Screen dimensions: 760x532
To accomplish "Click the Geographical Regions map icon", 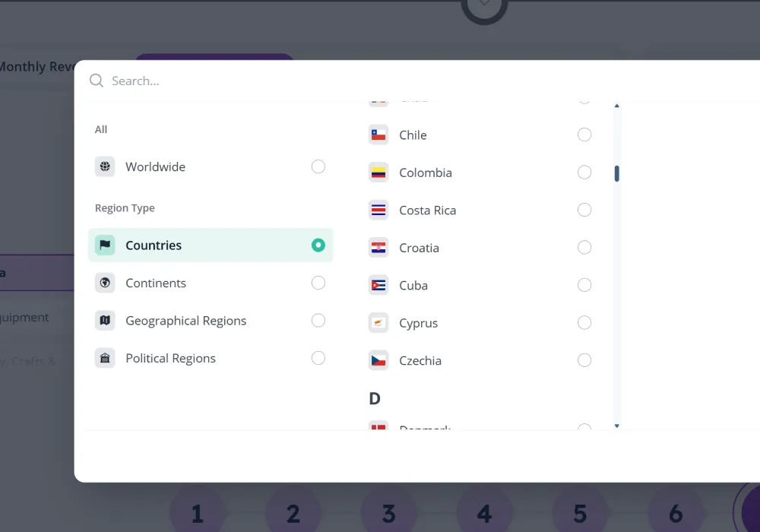I will [x=105, y=320].
